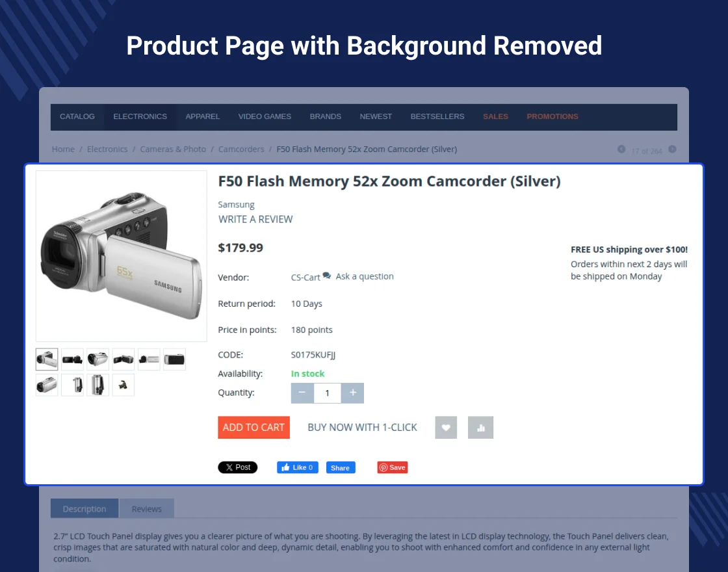Click BUY NOW WITH 1-CLICK
This screenshot has height=572, width=728.
[x=362, y=427]
